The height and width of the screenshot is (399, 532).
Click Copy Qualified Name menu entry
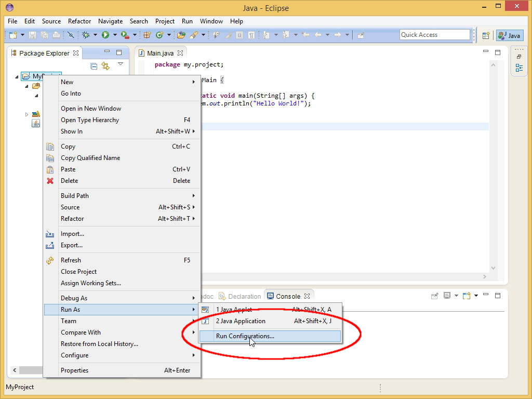[122, 158]
